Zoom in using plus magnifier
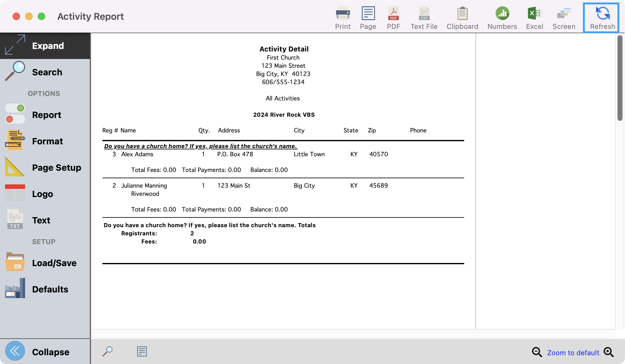 click(x=609, y=352)
